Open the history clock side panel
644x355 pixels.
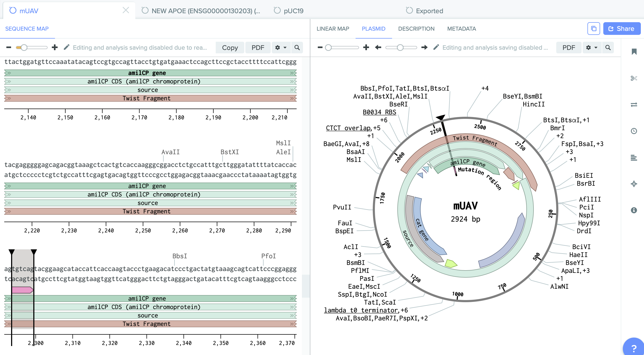(x=634, y=131)
